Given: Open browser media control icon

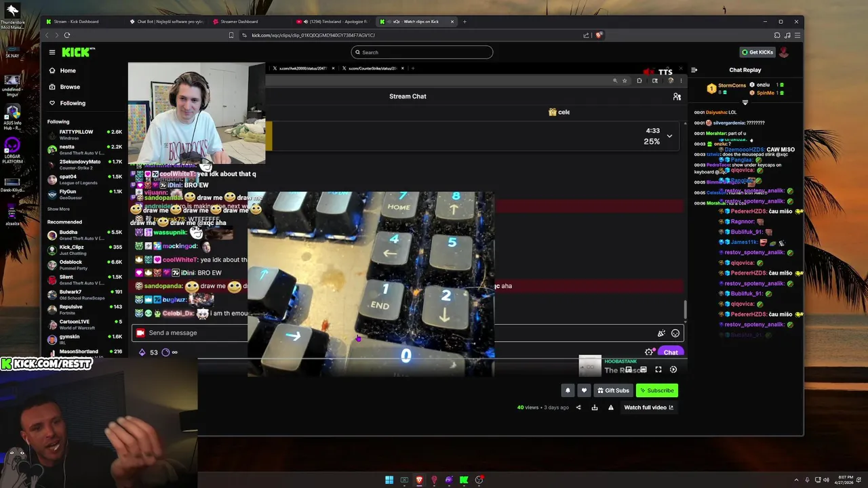Looking at the screenshot, I should click(x=787, y=35).
